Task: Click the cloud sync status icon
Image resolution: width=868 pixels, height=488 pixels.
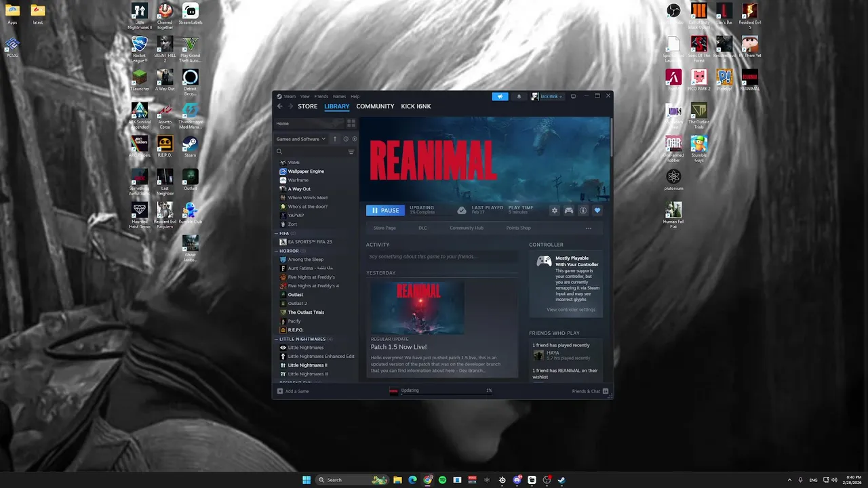Action: point(461,211)
